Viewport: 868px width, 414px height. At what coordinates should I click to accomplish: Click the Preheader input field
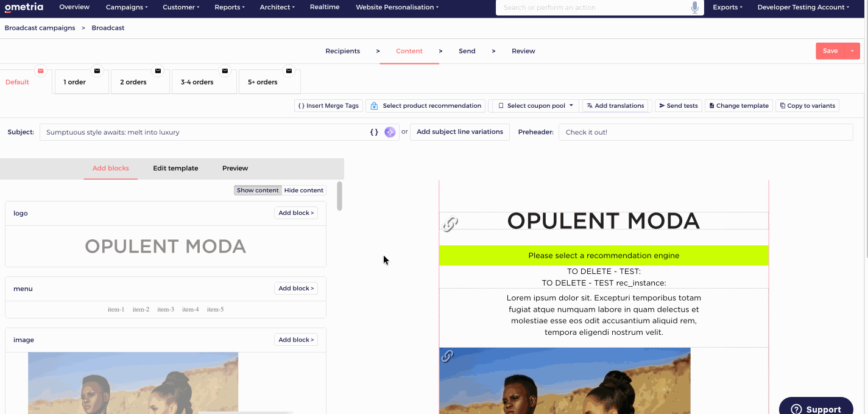(706, 132)
